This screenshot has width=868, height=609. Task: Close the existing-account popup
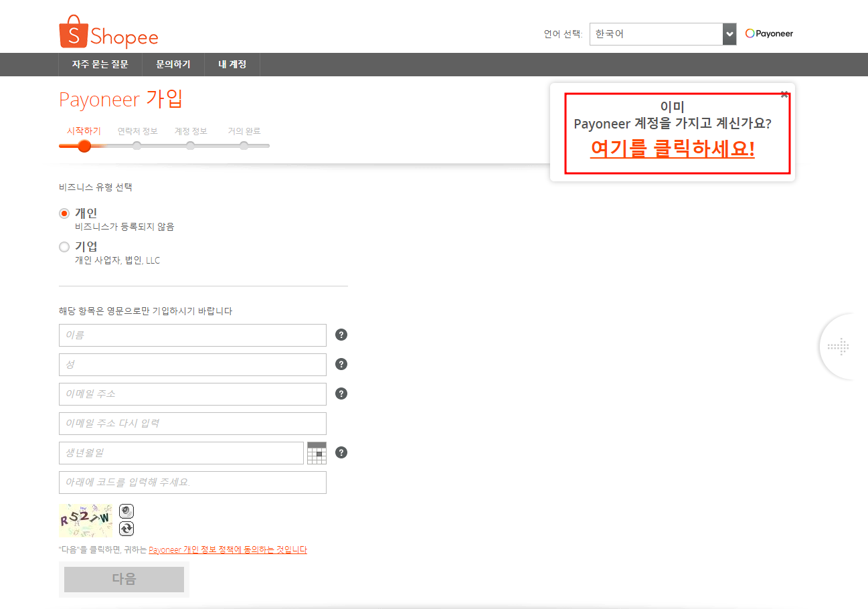[784, 94]
